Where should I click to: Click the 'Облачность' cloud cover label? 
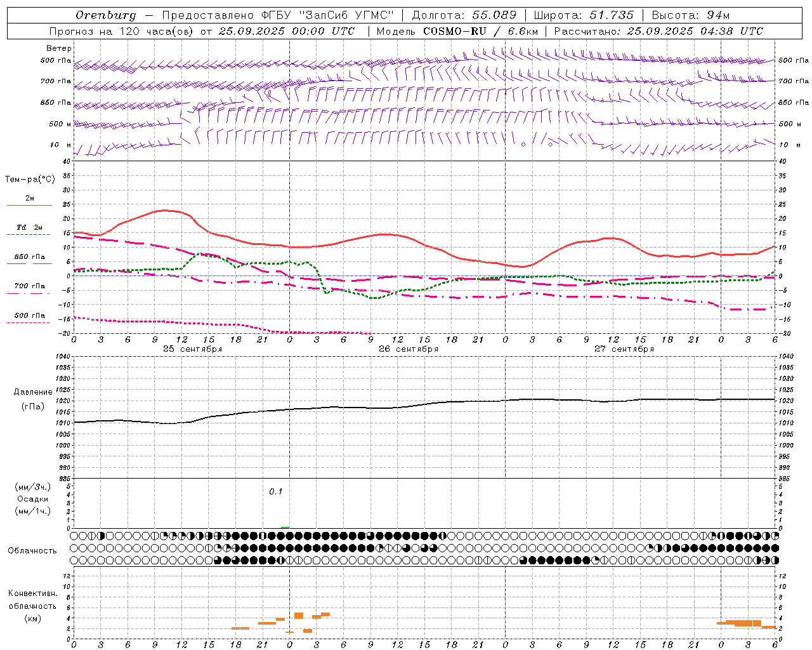[x=32, y=550]
